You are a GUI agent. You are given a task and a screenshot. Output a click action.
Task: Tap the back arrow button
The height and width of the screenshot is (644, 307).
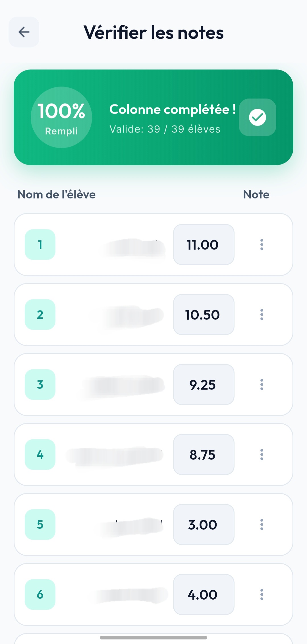point(24,32)
